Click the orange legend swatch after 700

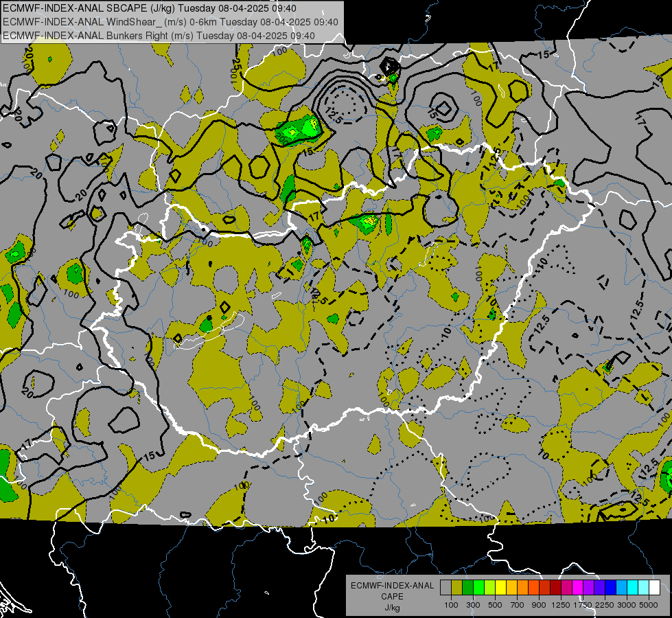pyautogui.click(x=522, y=587)
